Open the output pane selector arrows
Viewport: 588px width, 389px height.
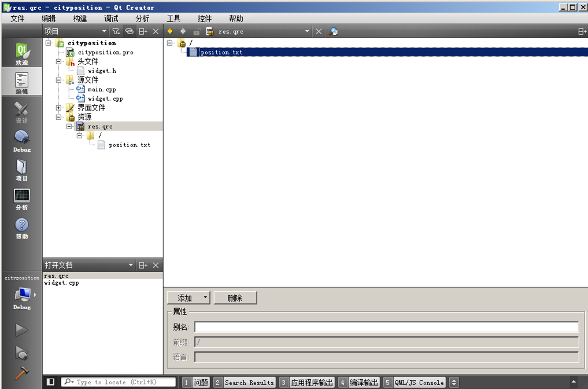tap(454, 383)
